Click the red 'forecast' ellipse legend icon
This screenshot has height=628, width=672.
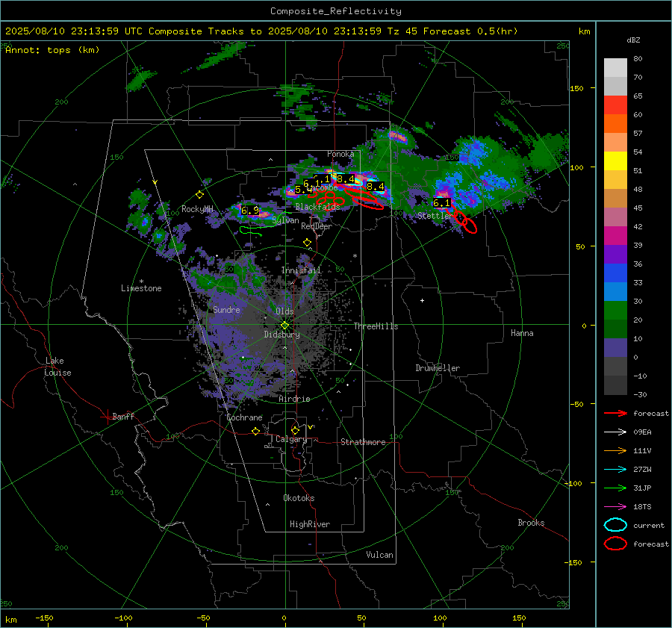(x=615, y=544)
